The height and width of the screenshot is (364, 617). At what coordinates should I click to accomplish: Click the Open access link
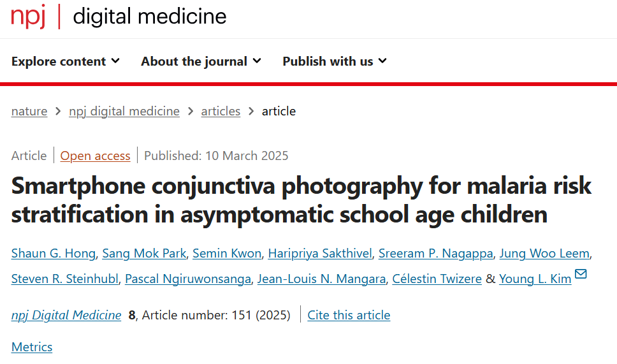(x=95, y=156)
